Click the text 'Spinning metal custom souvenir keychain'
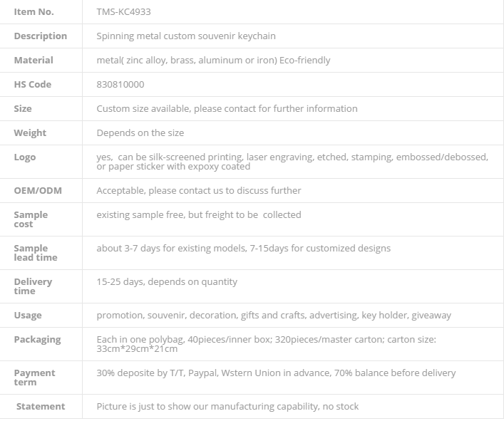This screenshot has width=504, height=421. (x=186, y=36)
